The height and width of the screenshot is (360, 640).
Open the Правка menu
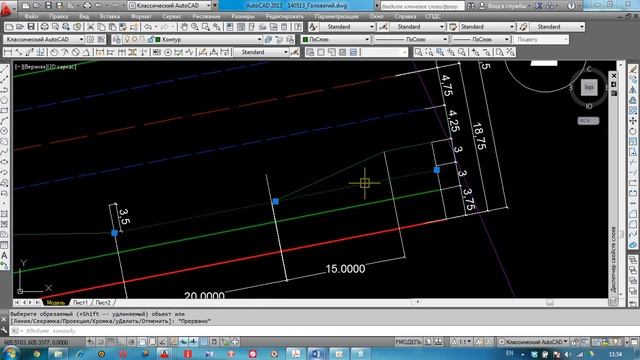58,17
